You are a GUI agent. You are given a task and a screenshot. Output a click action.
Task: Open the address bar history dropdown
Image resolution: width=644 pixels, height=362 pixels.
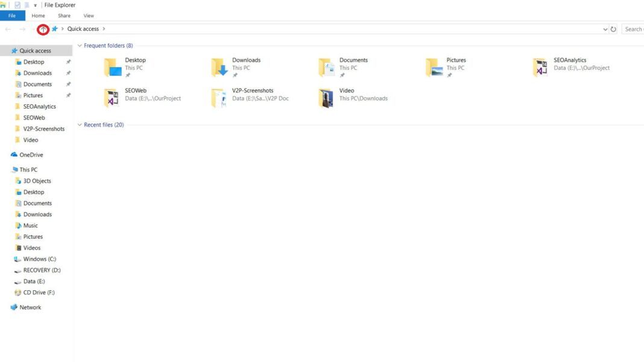(x=605, y=29)
